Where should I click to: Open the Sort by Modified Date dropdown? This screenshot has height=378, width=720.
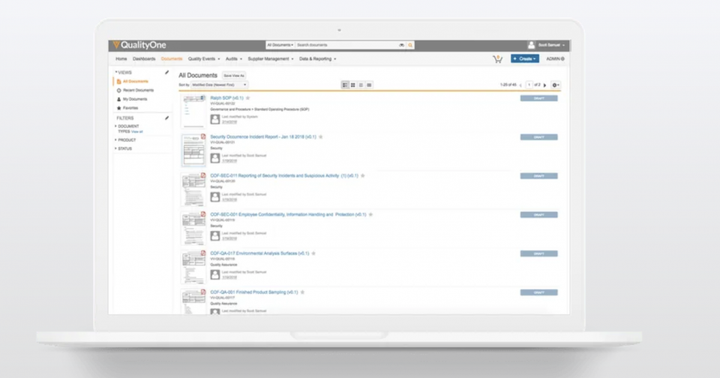pos(219,85)
